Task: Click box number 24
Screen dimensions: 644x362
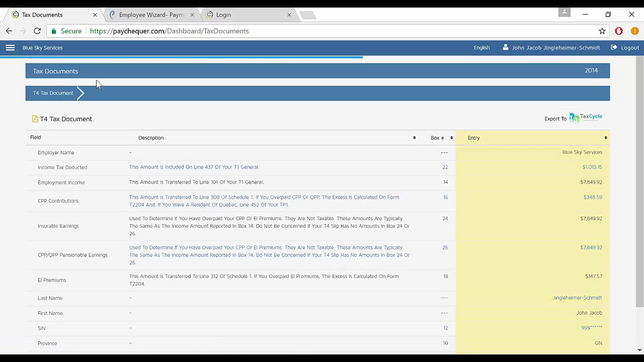Action: pyautogui.click(x=445, y=219)
